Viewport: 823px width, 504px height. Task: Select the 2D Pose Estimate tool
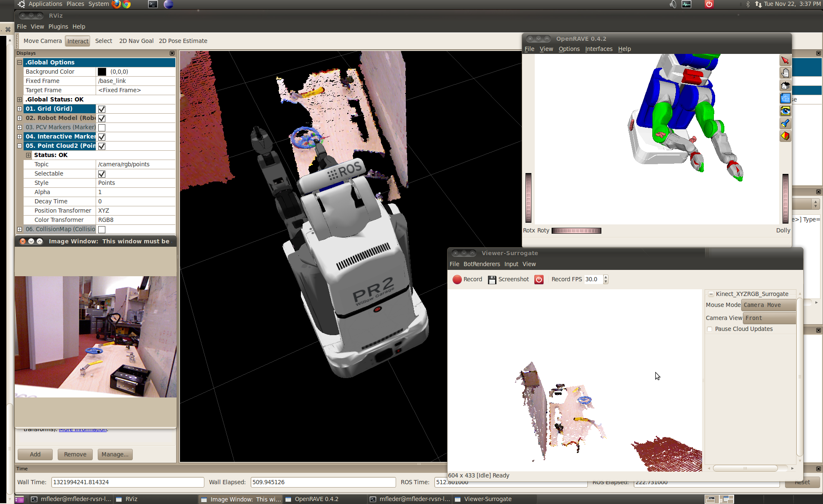point(183,41)
